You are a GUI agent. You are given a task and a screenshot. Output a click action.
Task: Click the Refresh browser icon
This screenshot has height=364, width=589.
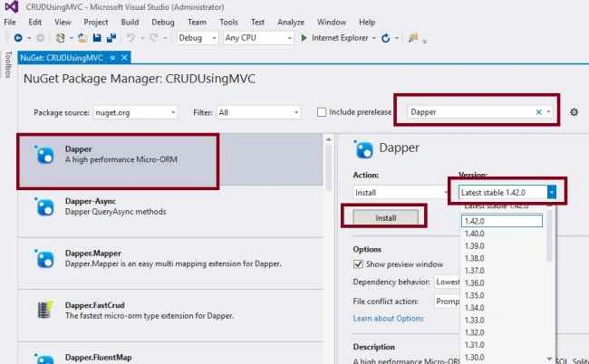tap(385, 38)
